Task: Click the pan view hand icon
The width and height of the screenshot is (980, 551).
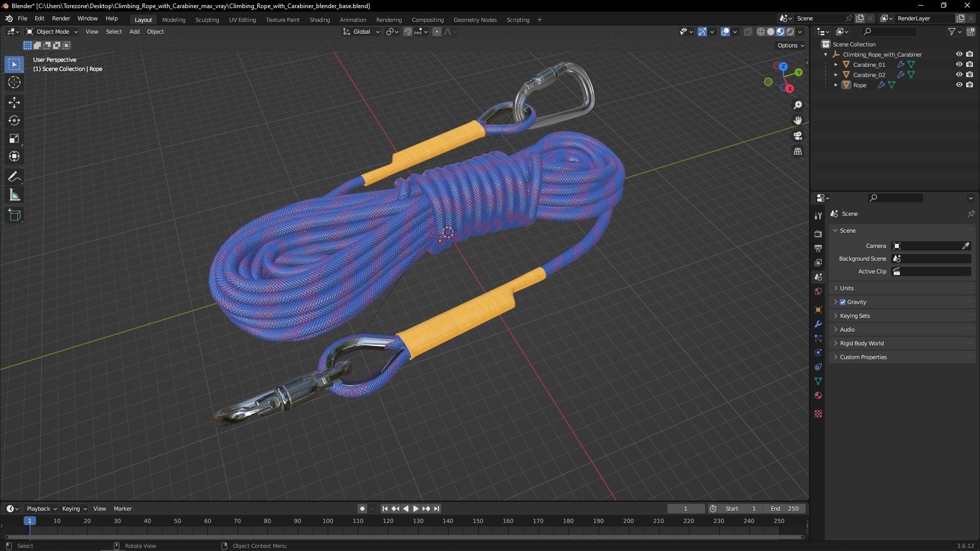Action: coord(798,120)
